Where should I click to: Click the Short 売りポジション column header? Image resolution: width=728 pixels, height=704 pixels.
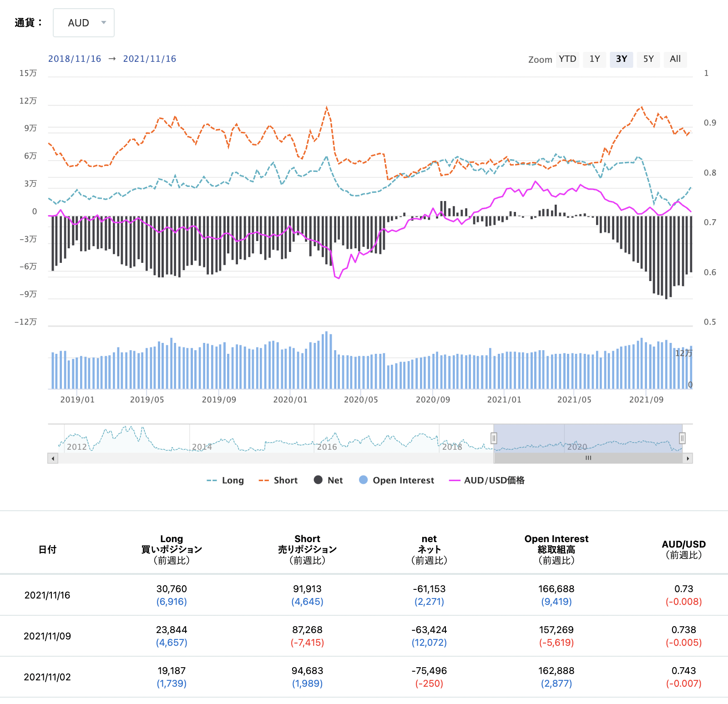[308, 549]
